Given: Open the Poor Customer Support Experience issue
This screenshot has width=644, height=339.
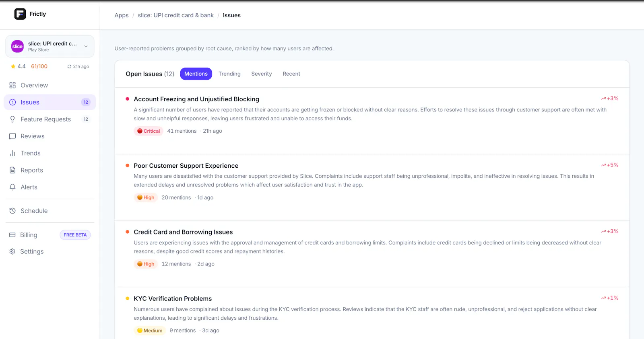Looking at the screenshot, I should click(186, 166).
